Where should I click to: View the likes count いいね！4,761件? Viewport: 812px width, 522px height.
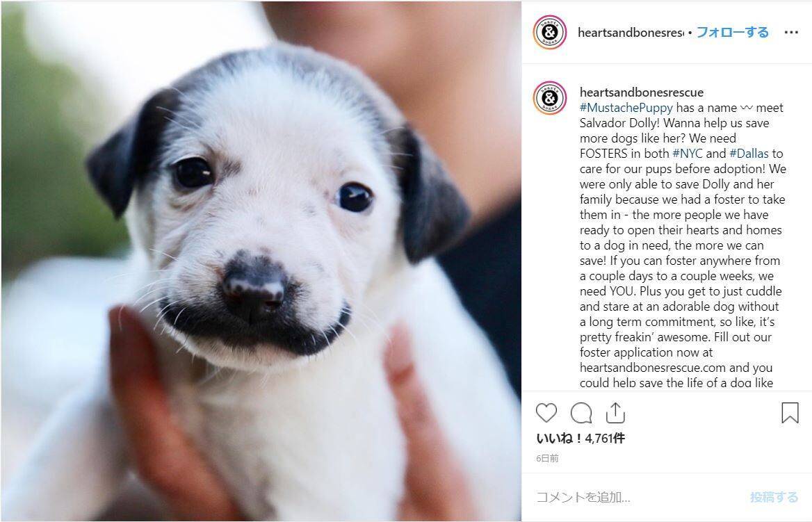pyautogui.click(x=580, y=438)
